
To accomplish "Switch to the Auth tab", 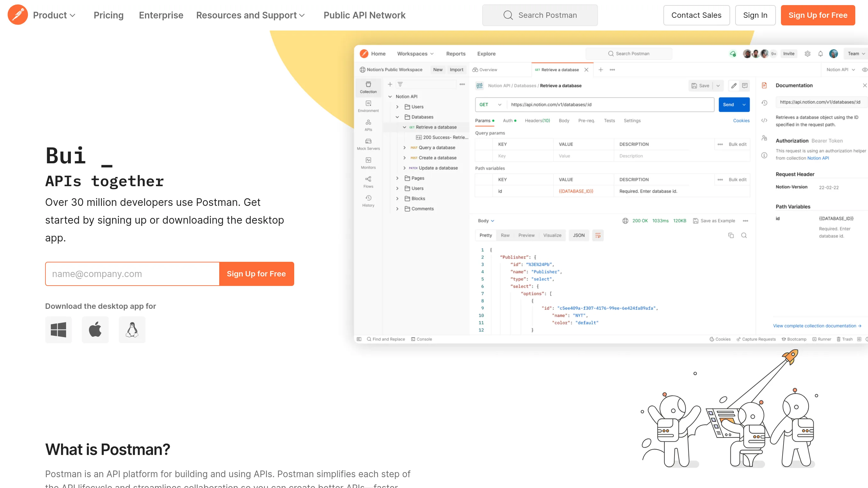I will coord(510,121).
